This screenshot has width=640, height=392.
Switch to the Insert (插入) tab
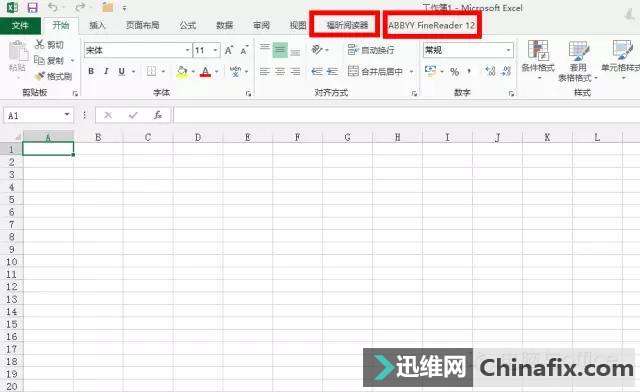[97, 25]
